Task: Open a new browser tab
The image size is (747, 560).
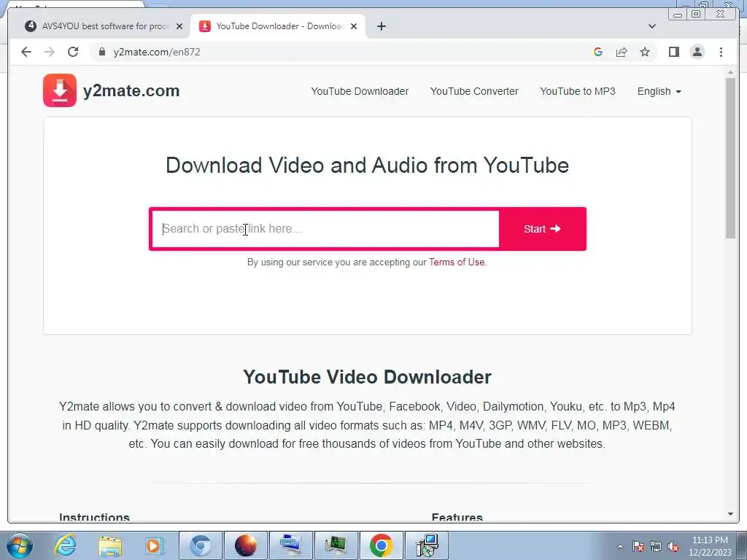Action: pos(381,26)
